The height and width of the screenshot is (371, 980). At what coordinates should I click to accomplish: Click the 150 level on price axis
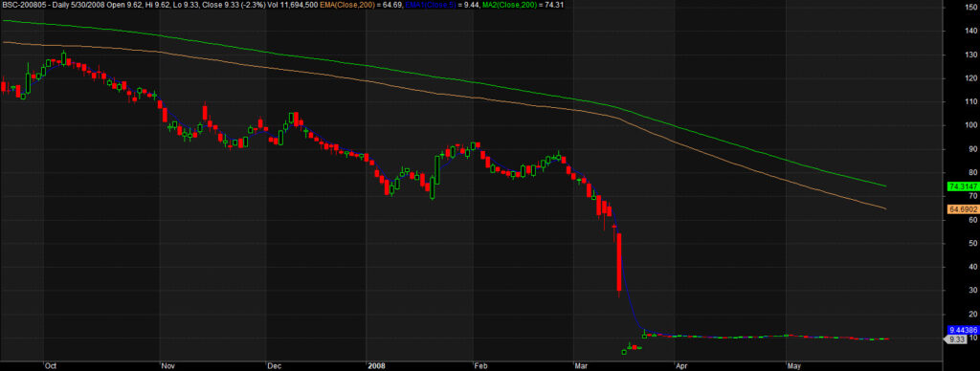click(971, 7)
